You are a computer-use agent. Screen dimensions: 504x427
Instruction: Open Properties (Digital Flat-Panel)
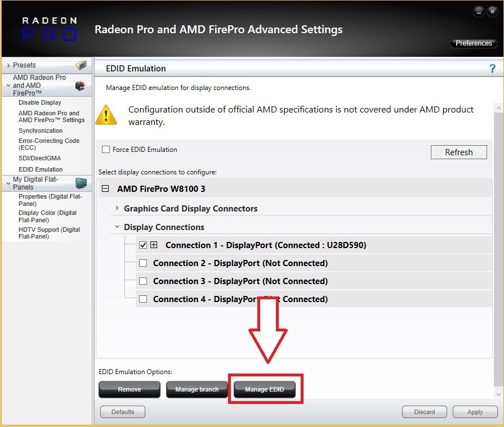tap(50, 200)
